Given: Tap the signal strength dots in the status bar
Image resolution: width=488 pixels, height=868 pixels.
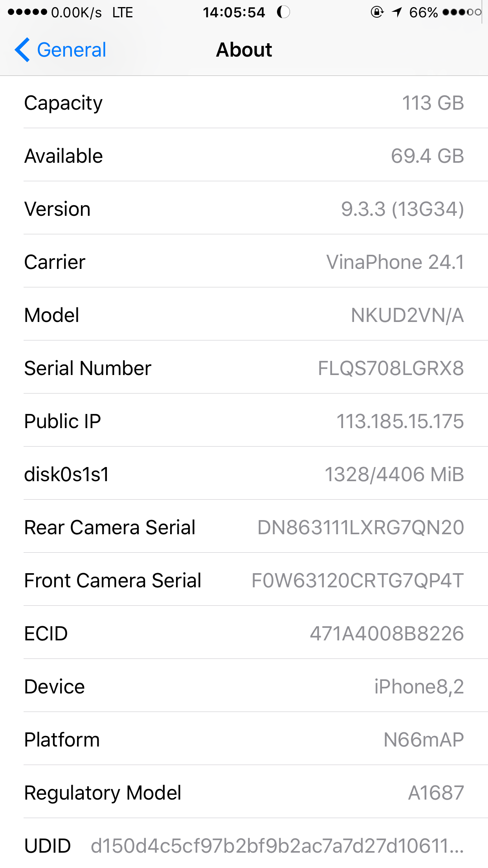Looking at the screenshot, I should click(27, 12).
